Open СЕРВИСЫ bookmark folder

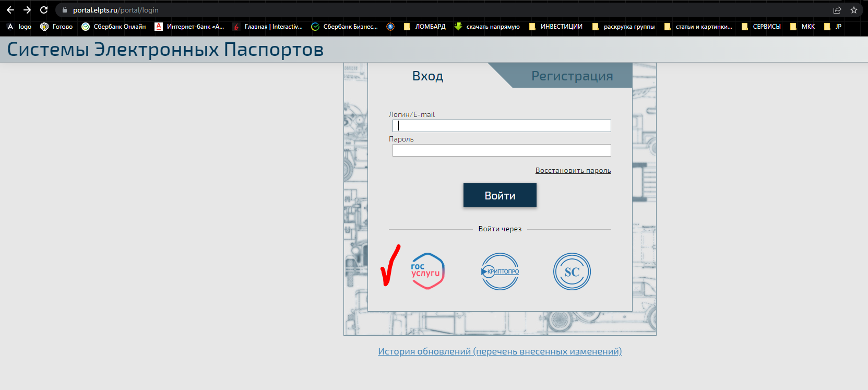pos(761,27)
